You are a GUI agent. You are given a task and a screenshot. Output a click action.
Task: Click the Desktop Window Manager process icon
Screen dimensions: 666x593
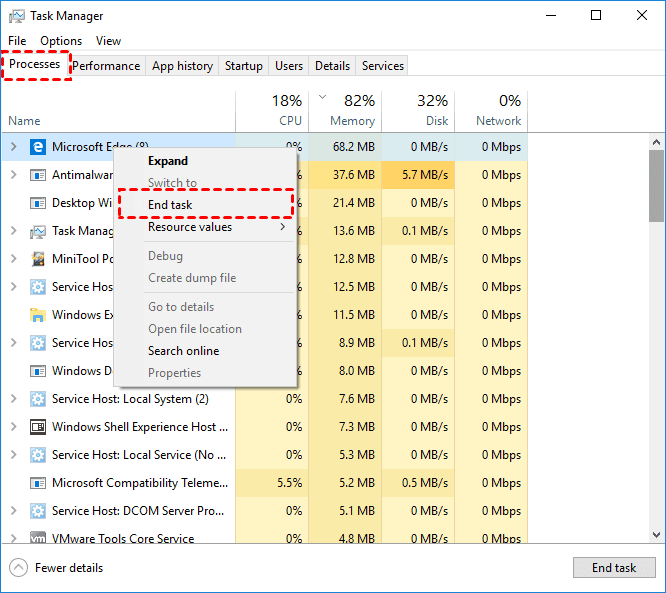point(38,203)
